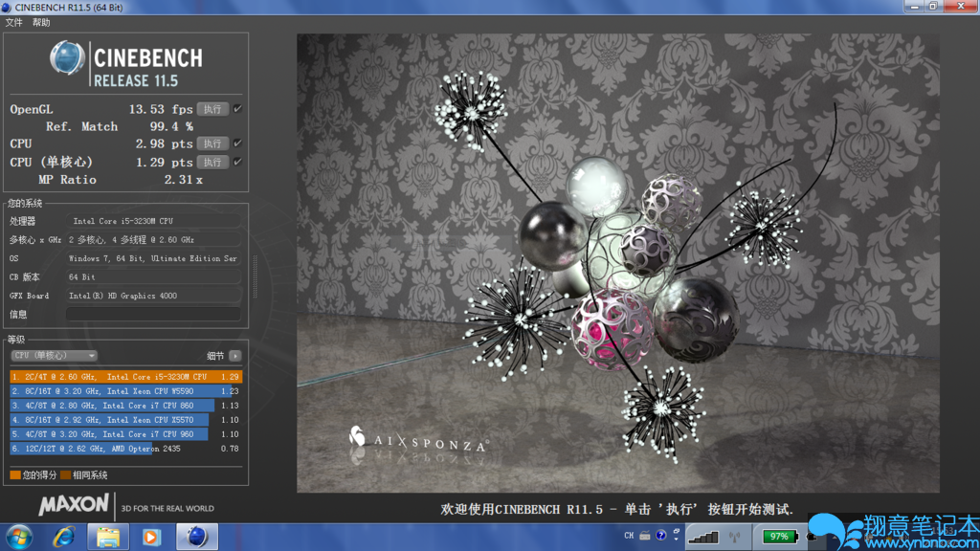Select ranking row Intel Xeon CPU W5590
Screen dimensions: 980x551
click(x=125, y=391)
